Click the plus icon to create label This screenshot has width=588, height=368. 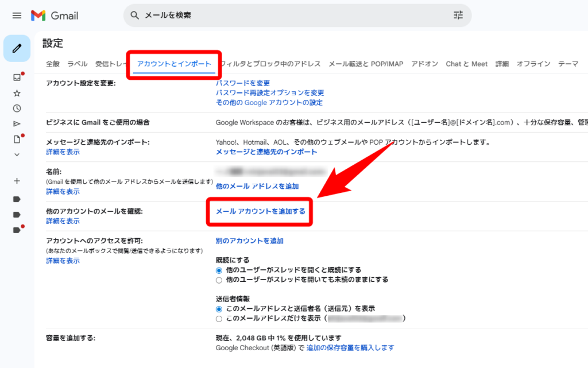pyautogui.click(x=17, y=181)
